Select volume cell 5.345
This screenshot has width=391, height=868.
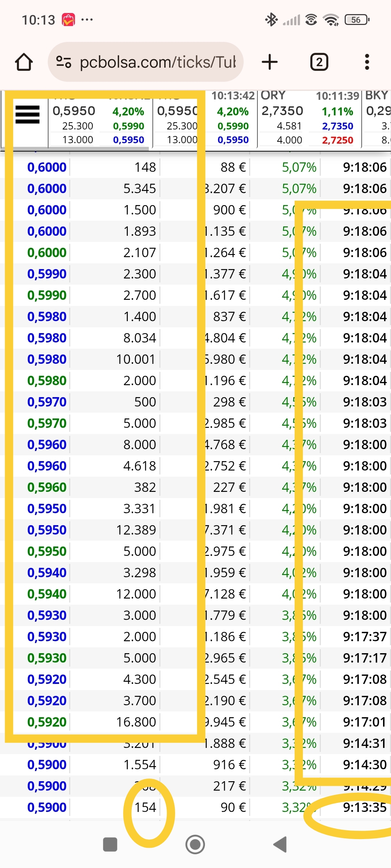(140, 188)
